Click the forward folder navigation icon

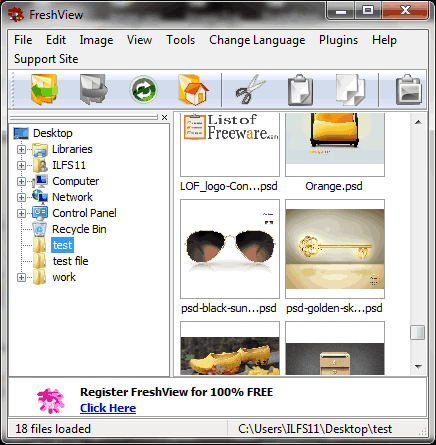pyautogui.click(x=93, y=89)
